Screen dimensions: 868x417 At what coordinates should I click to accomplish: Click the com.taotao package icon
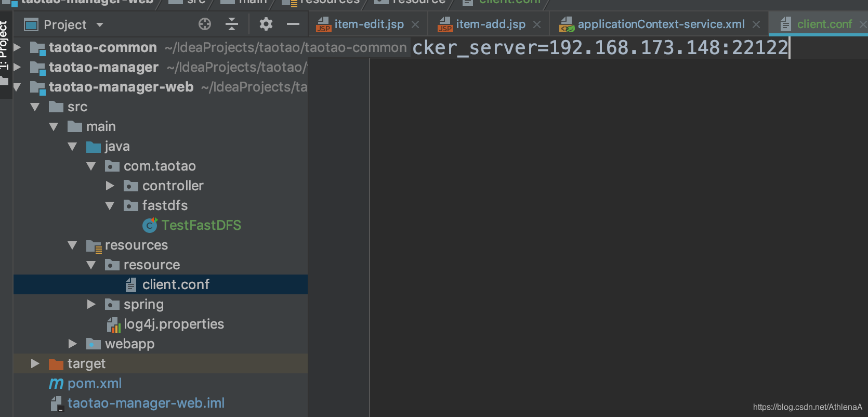click(x=112, y=166)
